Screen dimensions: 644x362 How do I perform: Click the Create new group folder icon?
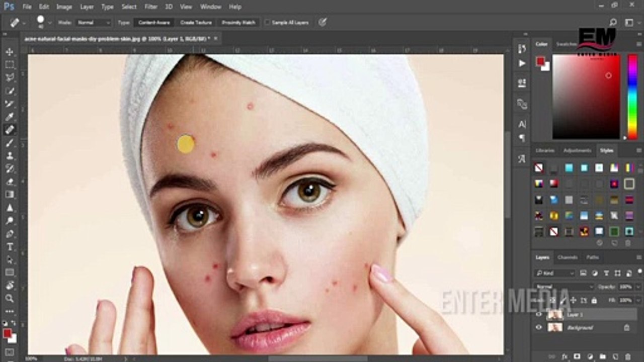tap(602, 356)
